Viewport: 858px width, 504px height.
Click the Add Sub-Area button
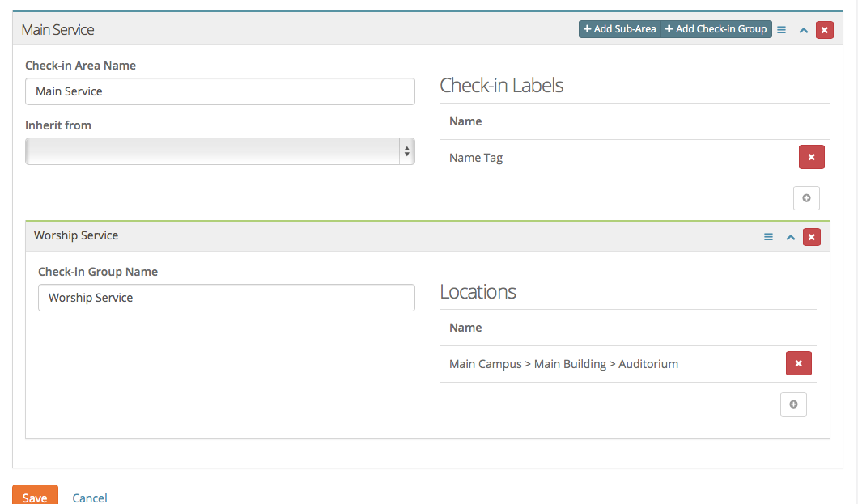[618, 28]
